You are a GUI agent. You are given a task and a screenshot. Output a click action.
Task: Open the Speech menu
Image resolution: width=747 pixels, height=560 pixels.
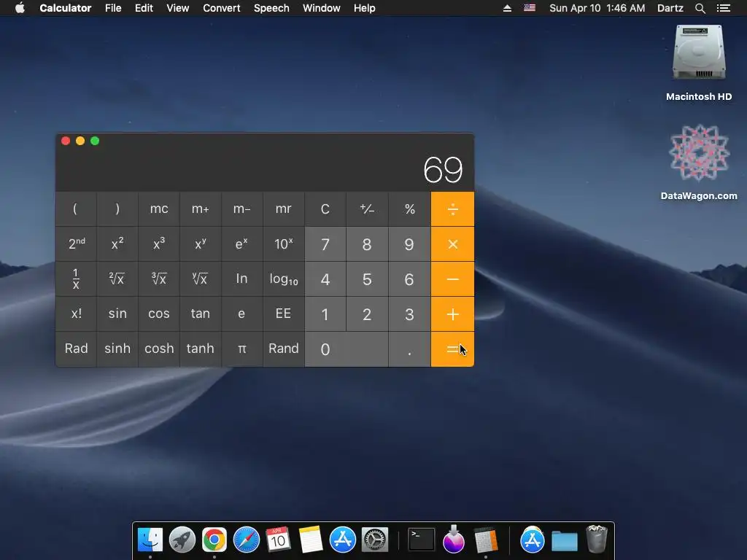tap(271, 8)
